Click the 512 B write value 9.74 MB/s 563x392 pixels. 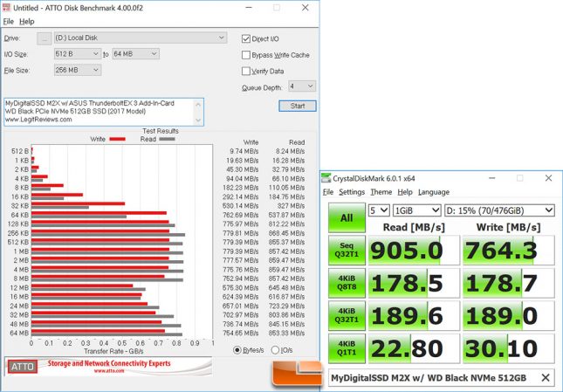pyautogui.click(x=244, y=151)
